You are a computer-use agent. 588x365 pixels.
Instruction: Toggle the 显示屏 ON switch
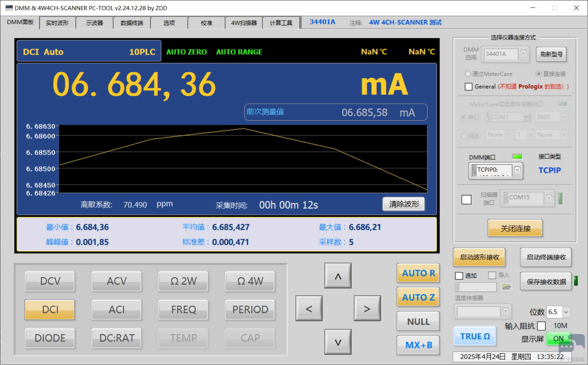click(x=559, y=339)
